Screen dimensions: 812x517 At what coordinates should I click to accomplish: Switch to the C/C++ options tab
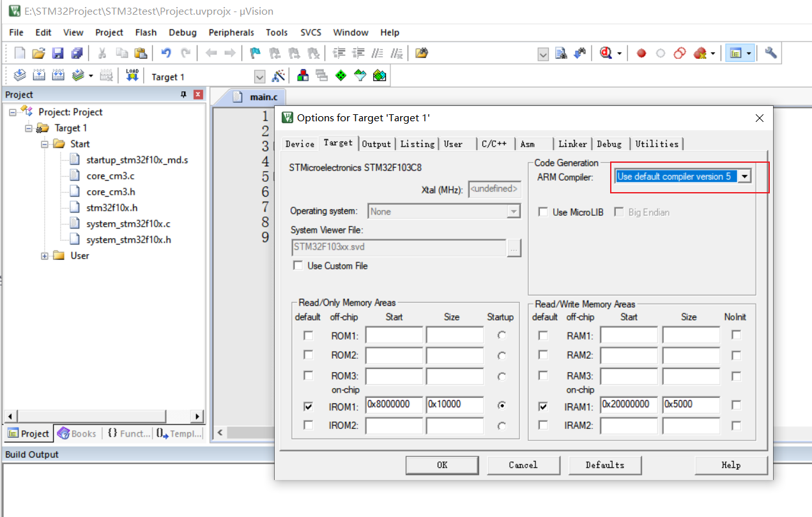(x=494, y=144)
